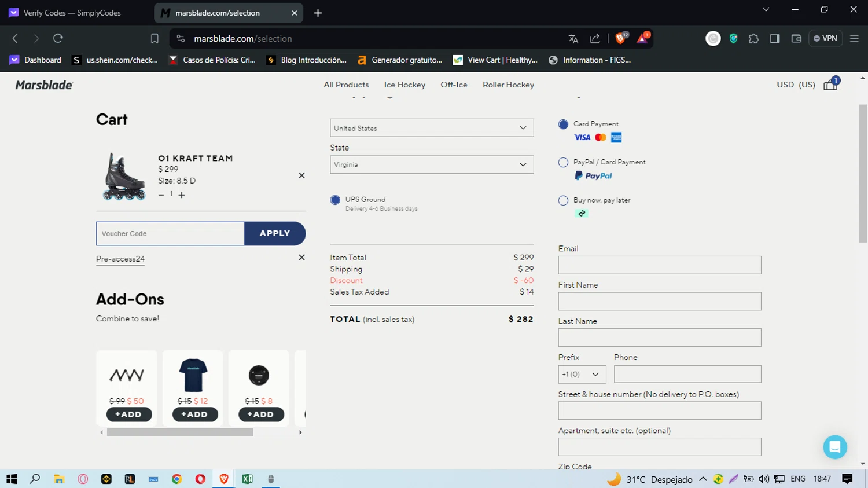
Task: Change the USD (US) currency selector
Action: pos(796,85)
